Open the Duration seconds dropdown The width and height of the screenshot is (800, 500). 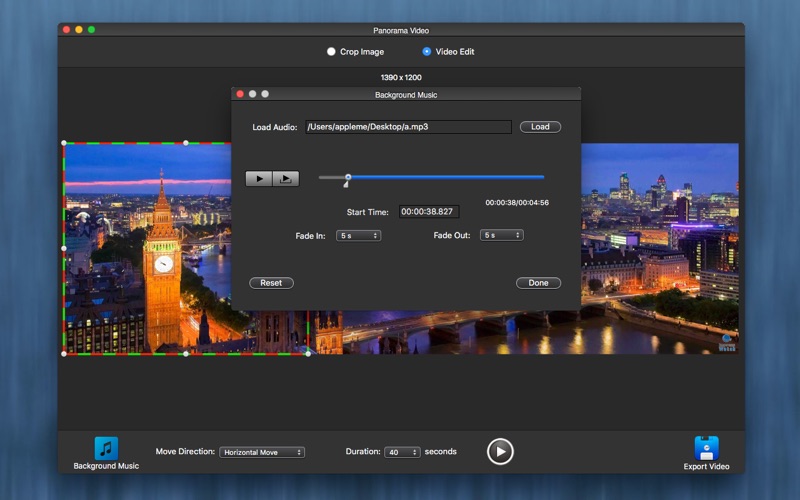pyautogui.click(x=402, y=452)
